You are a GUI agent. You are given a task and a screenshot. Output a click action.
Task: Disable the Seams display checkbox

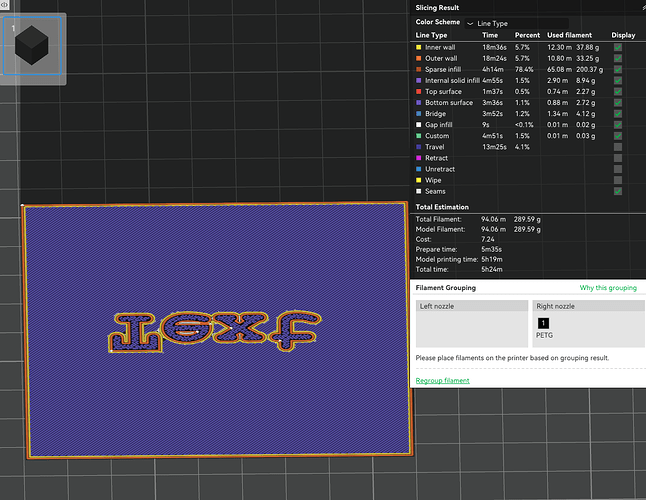pos(618,191)
